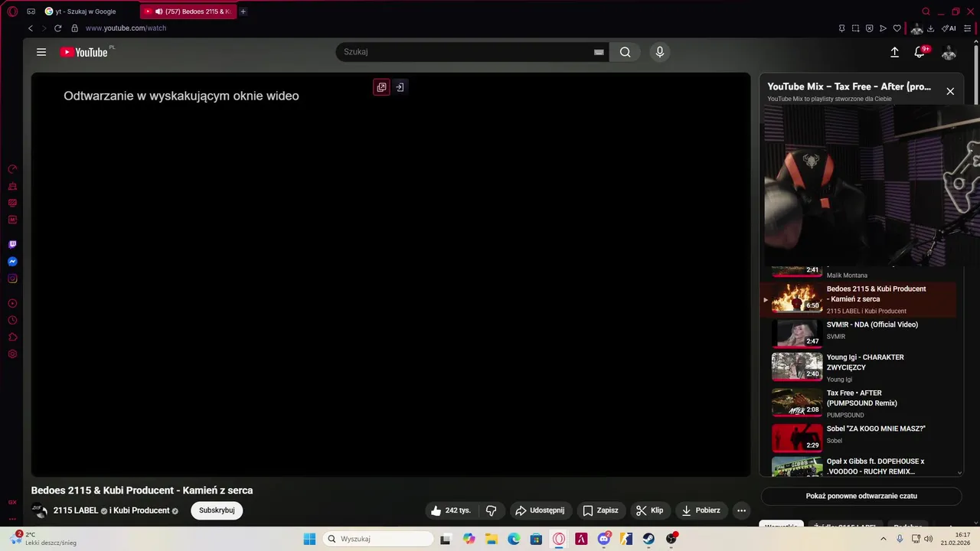Image resolution: width=980 pixels, height=551 pixels.
Task: Reload the page
Action: [57, 28]
